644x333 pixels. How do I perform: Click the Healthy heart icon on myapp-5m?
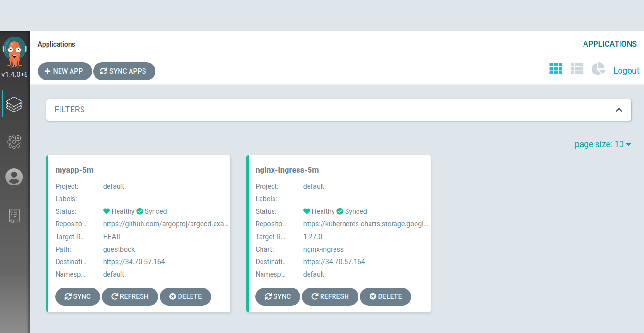click(x=107, y=211)
